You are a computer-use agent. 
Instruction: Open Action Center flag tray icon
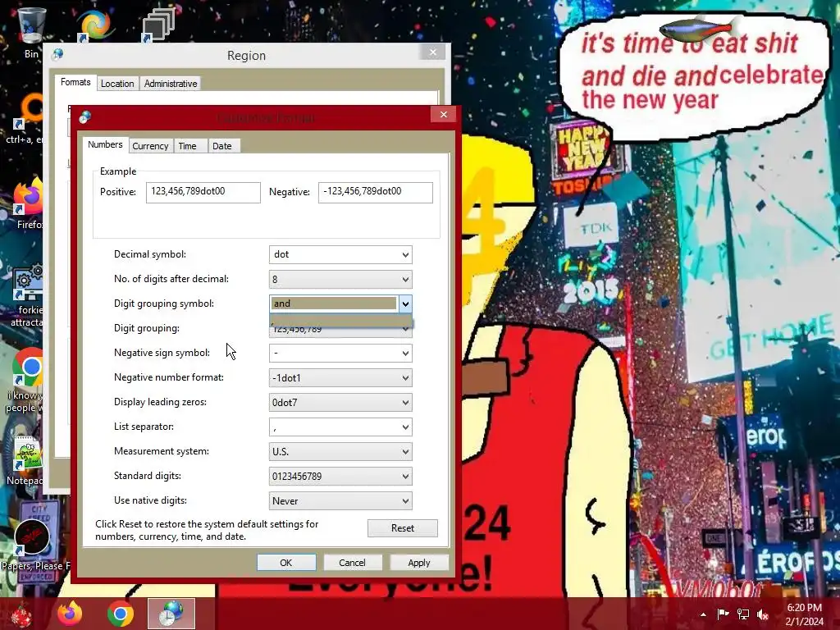click(724, 614)
